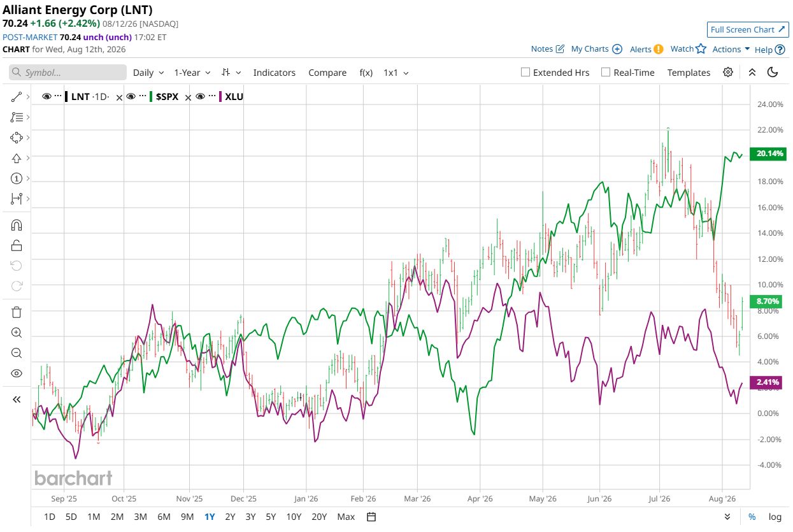This screenshot has height=532, width=793.
Task: Click the 20.14% $SPX value label
Action: coord(769,154)
